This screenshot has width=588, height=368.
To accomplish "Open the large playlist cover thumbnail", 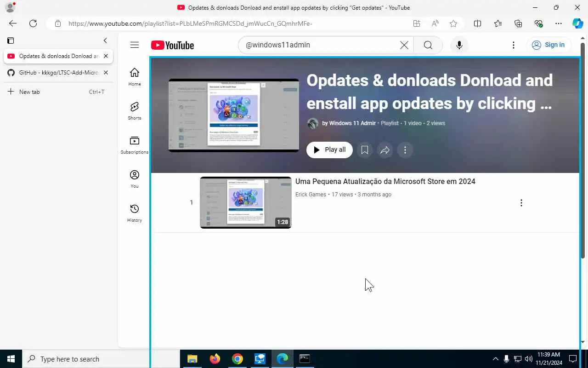I will [234, 115].
